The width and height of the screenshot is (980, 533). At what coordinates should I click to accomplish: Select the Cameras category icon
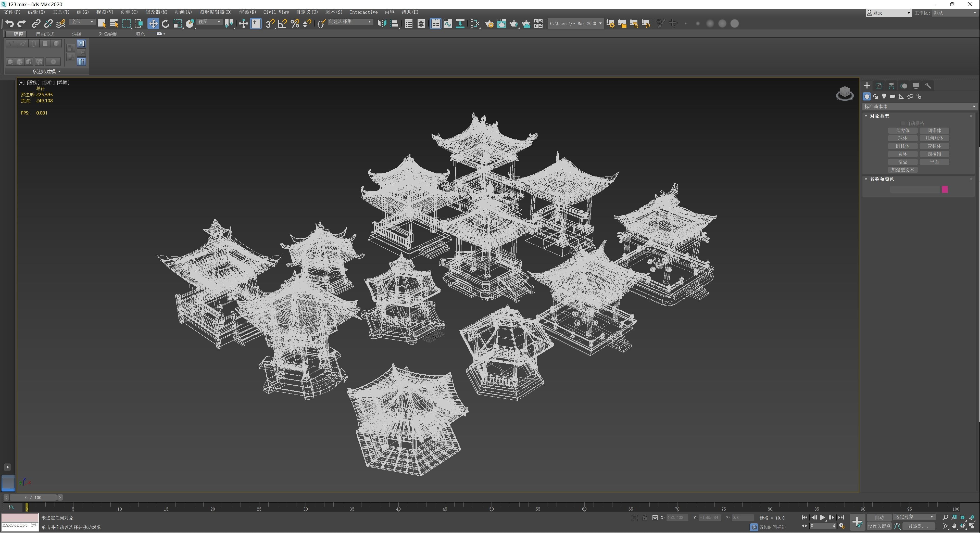(x=893, y=97)
